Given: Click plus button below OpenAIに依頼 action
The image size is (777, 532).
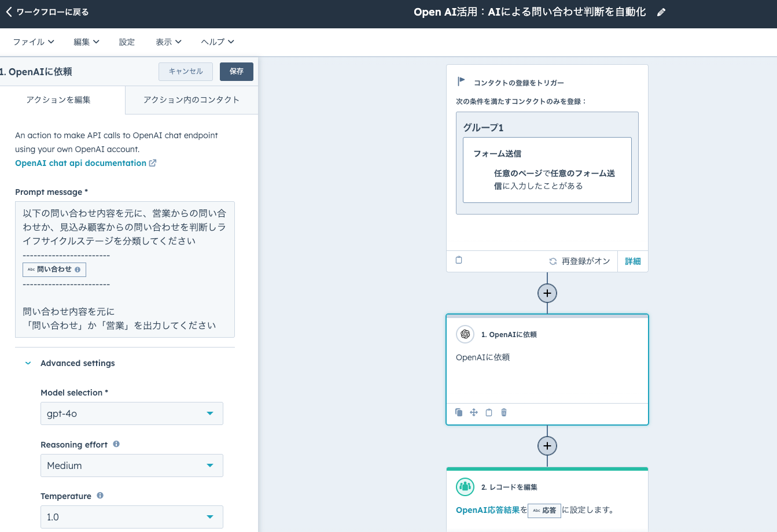Looking at the screenshot, I should (547, 446).
